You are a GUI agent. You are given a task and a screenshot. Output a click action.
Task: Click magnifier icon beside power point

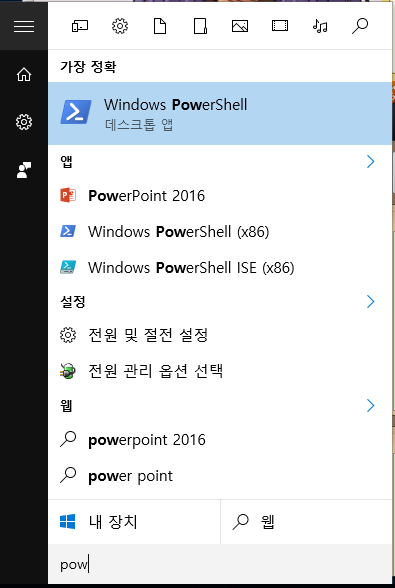[68, 475]
